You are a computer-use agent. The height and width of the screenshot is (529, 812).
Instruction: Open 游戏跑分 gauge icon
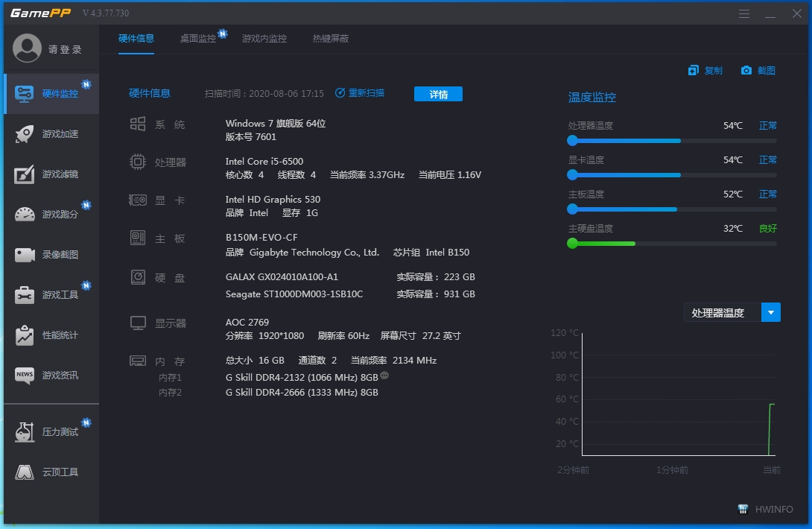click(25, 215)
